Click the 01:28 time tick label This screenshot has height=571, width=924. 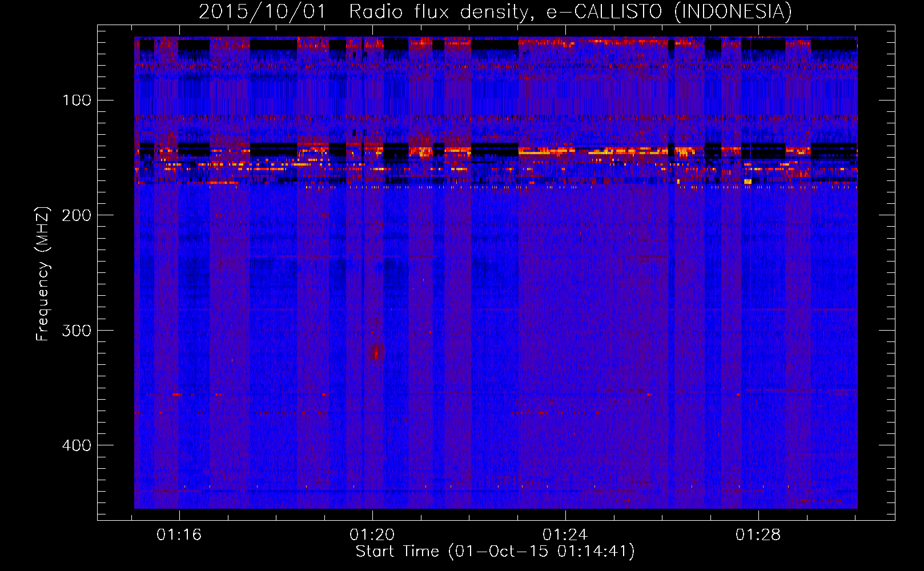[758, 535]
